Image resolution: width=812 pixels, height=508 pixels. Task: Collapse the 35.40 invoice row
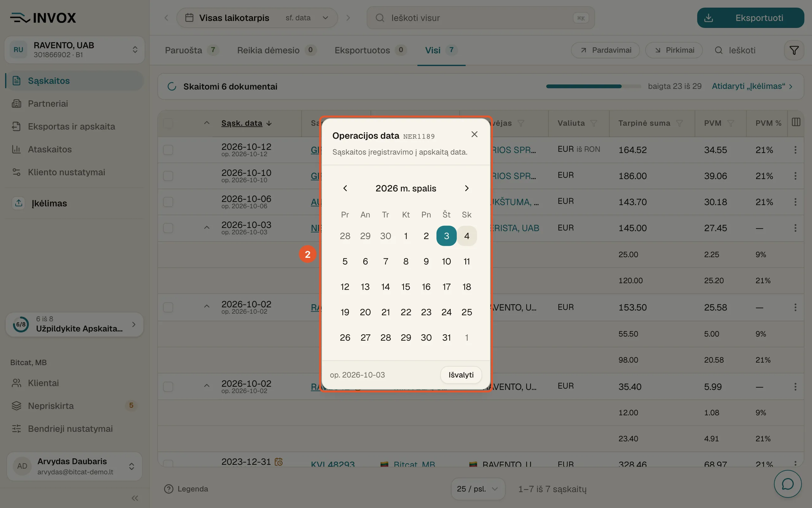(x=207, y=386)
